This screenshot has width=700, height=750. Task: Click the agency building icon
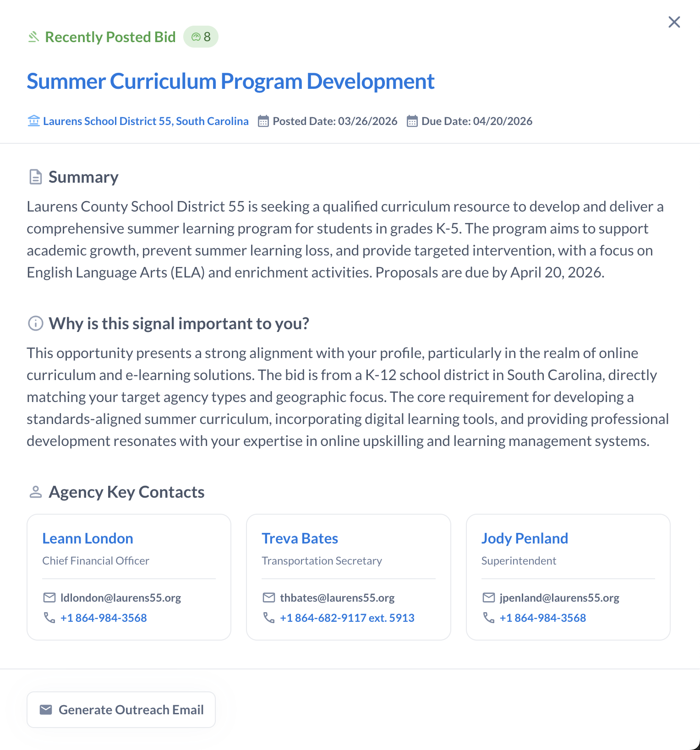tap(34, 121)
